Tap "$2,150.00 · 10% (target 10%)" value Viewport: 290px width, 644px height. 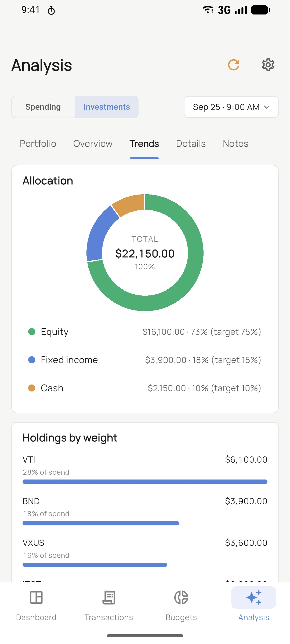pyautogui.click(x=204, y=388)
